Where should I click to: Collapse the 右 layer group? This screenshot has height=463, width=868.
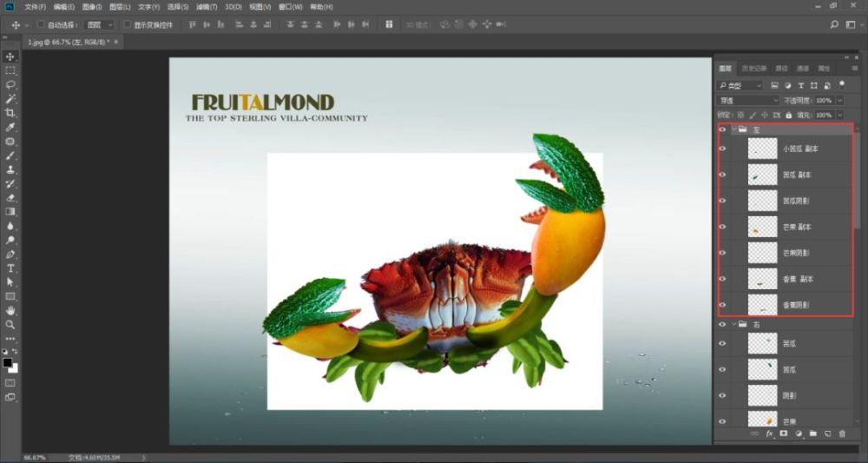click(x=734, y=324)
